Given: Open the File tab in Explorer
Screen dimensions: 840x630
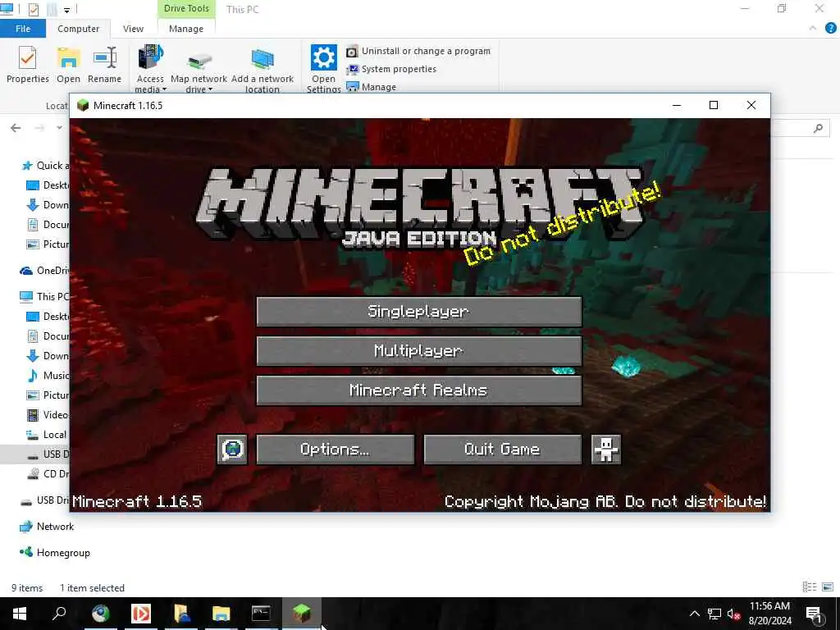Looking at the screenshot, I should click(x=23, y=29).
